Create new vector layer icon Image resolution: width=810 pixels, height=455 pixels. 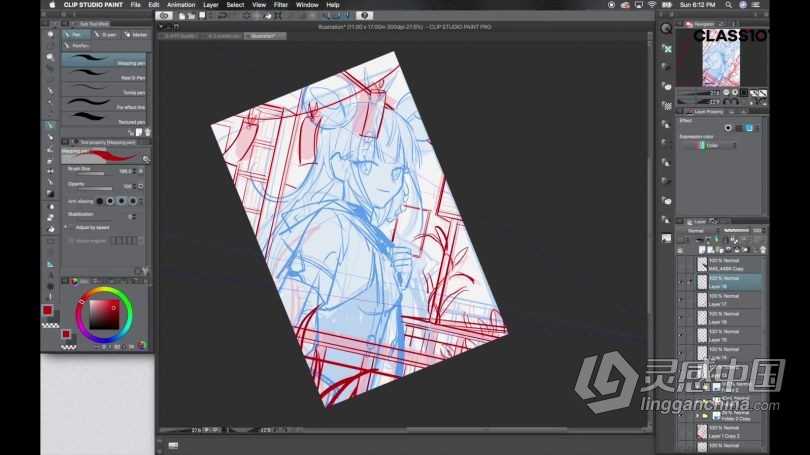tap(711, 250)
